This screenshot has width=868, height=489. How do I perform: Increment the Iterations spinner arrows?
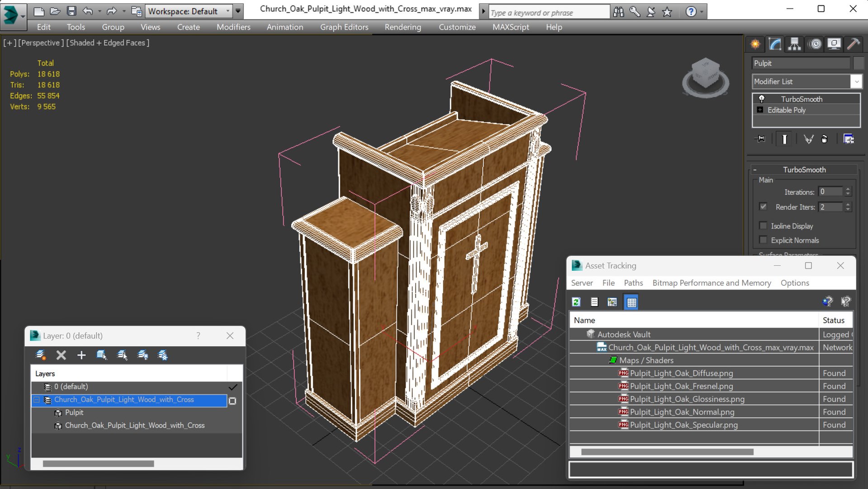848,192
